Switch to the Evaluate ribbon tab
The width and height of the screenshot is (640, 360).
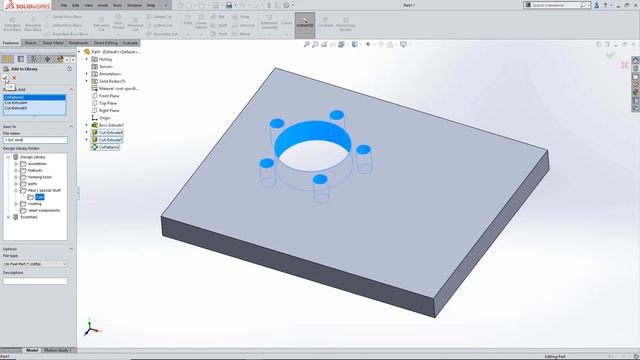[130, 43]
